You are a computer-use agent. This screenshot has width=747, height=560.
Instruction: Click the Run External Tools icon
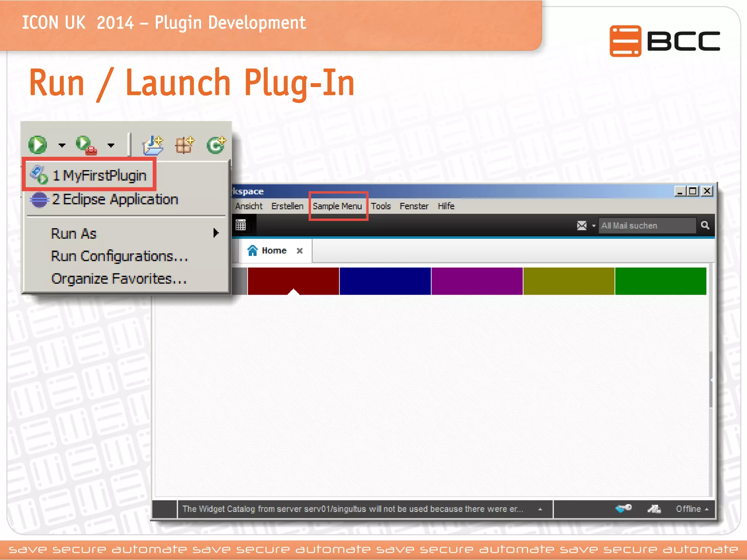pyautogui.click(x=86, y=145)
